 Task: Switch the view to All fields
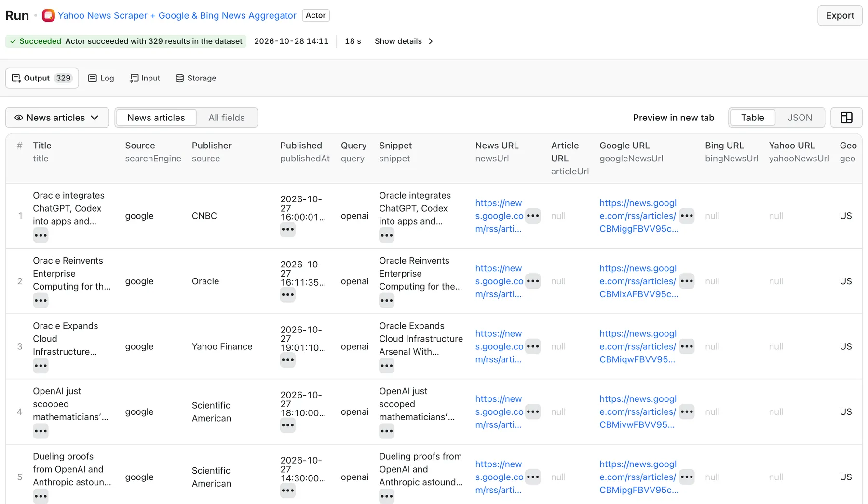(x=227, y=118)
